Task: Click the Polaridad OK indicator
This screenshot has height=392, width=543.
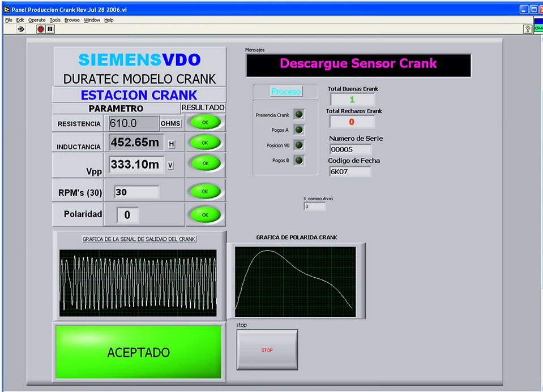Action: pyautogui.click(x=206, y=215)
